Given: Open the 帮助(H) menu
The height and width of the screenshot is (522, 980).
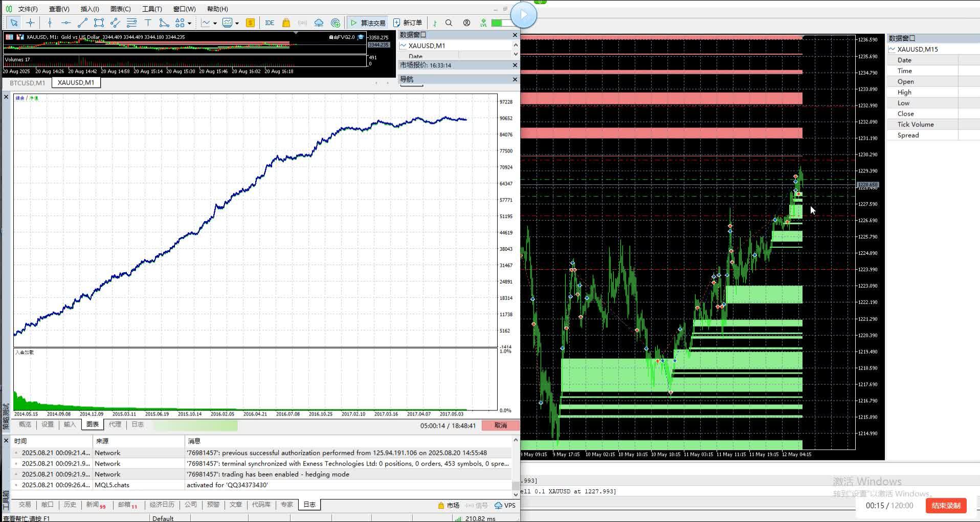Looking at the screenshot, I should coord(217,9).
